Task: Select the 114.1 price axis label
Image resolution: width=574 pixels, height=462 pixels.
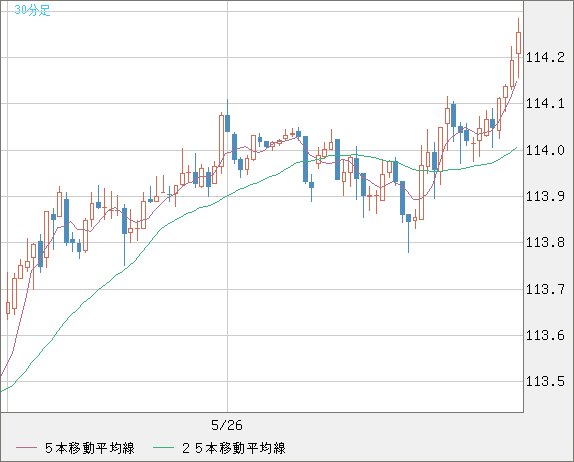Action: [545, 104]
